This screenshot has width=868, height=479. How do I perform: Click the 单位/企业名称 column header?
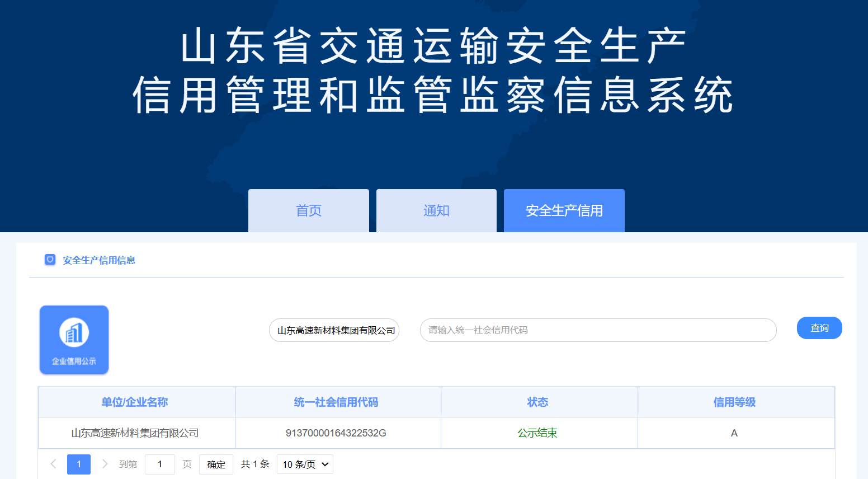click(135, 402)
